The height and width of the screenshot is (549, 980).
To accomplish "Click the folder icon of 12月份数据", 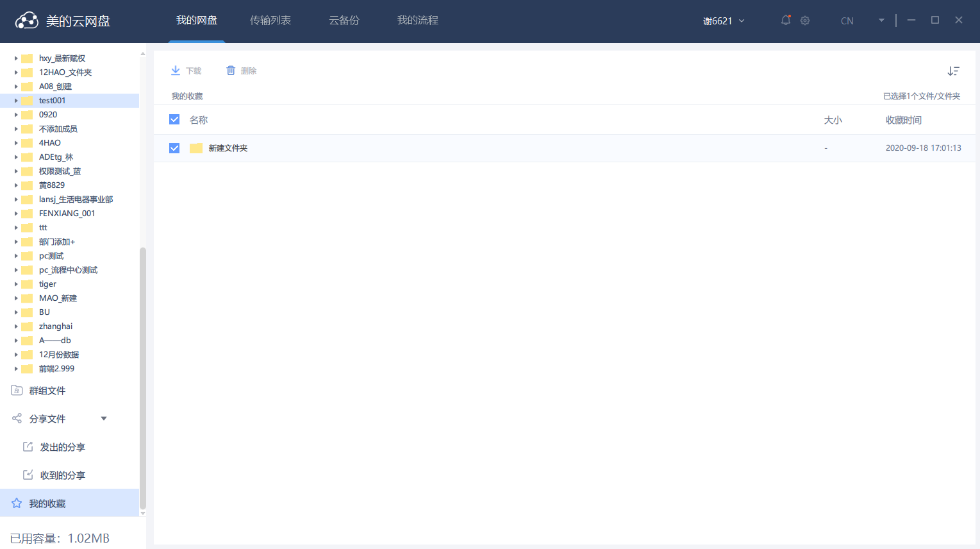I will [27, 355].
